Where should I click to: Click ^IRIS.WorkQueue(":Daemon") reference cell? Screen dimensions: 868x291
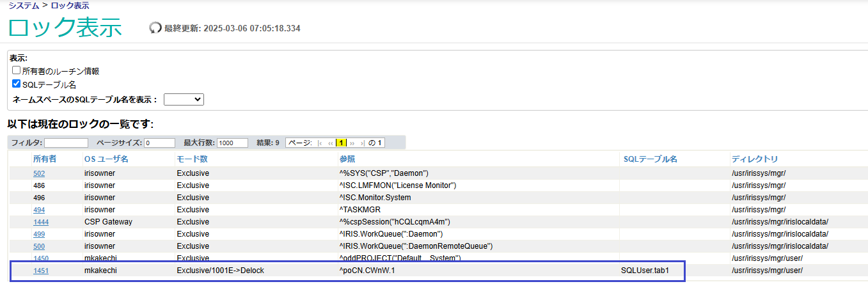(391, 234)
